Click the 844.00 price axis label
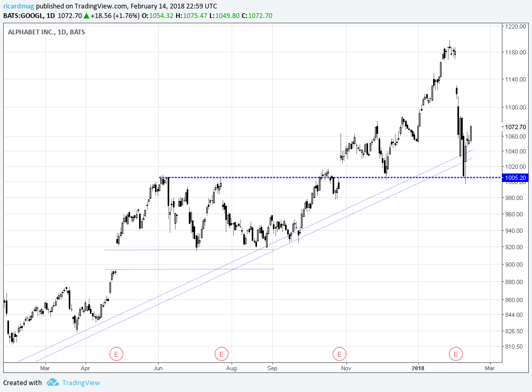This screenshot has height=392, width=532. pyautogui.click(x=515, y=315)
